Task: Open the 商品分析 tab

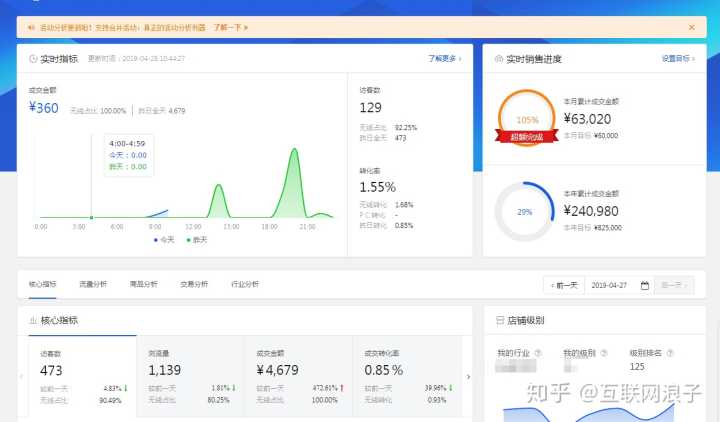Action: pyautogui.click(x=143, y=285)
